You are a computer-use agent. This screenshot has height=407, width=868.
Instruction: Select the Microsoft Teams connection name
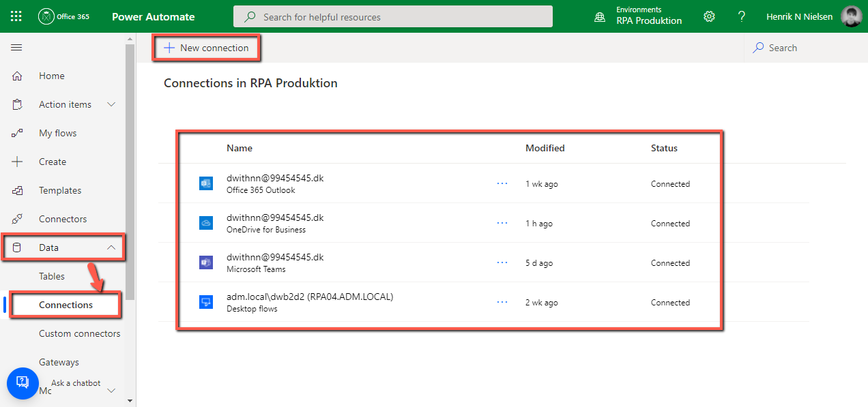[x=275, y=258]
